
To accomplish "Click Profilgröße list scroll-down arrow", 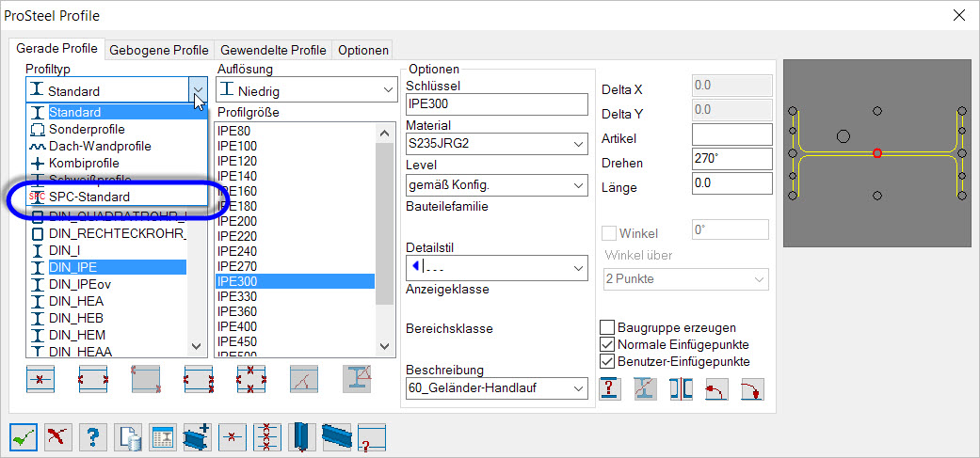I will click(384, 346).
